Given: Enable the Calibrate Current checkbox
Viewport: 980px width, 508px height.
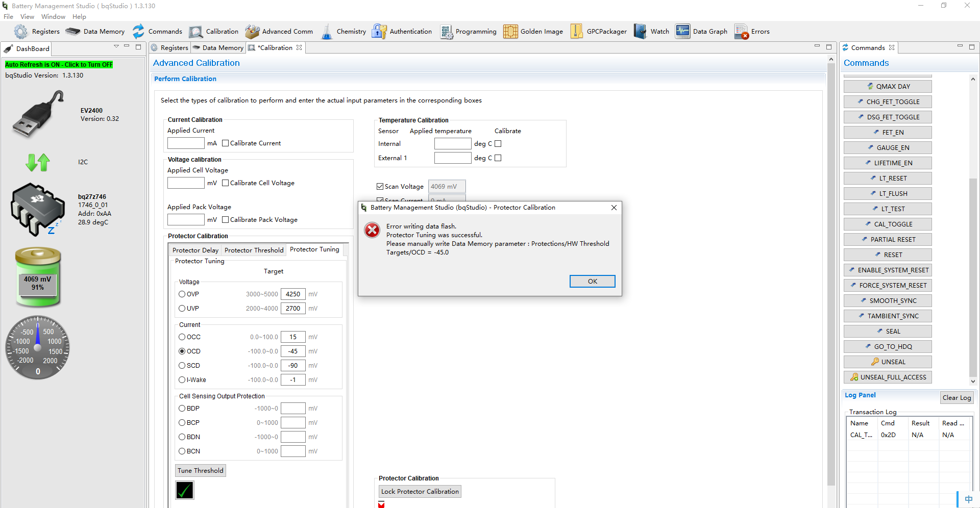Looking at the screenshot, I should click(225, 143).
